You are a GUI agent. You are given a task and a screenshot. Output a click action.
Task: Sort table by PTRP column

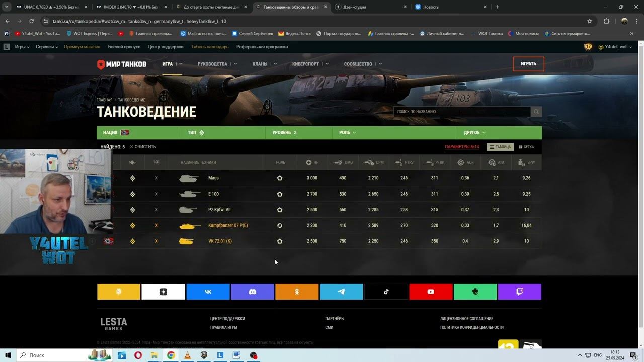tap(435, 162)
